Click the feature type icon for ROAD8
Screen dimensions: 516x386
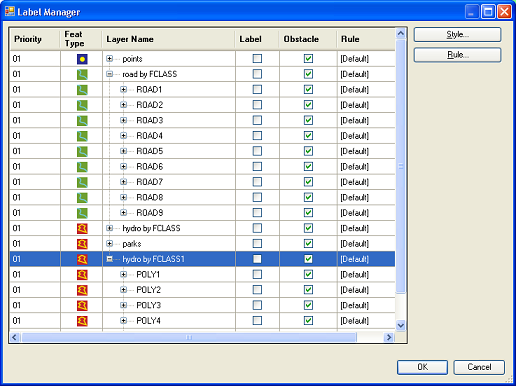[x=82, y=198]
